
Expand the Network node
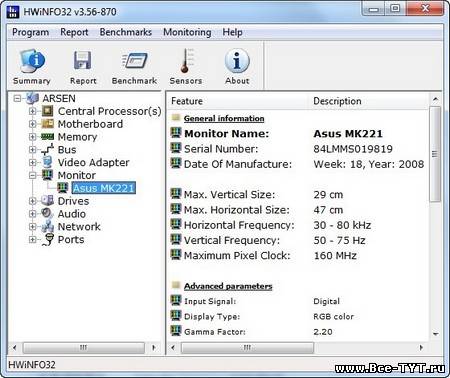[x=32, y=227]
